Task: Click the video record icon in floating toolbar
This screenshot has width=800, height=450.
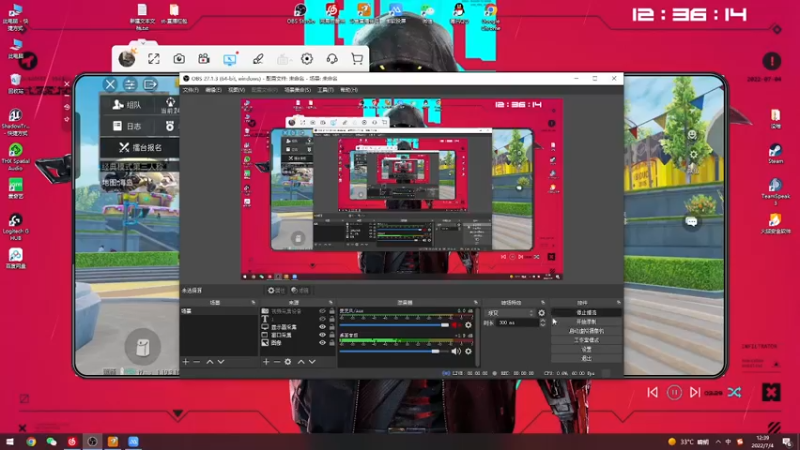Action: coord(204,59)
